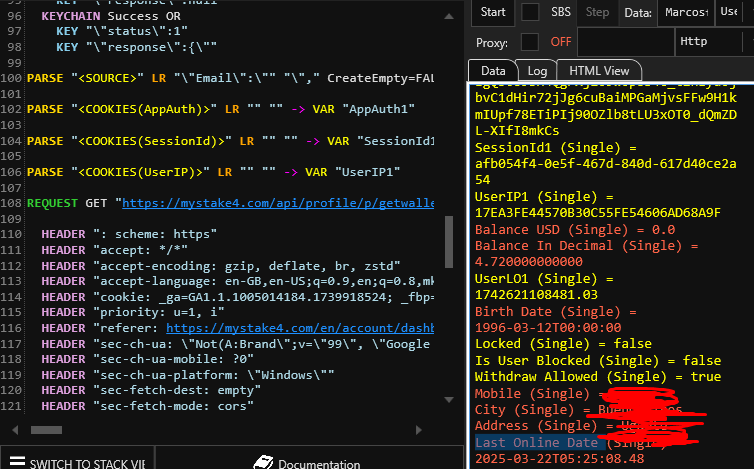Switch to the Data tab

[x=493, y=71]
